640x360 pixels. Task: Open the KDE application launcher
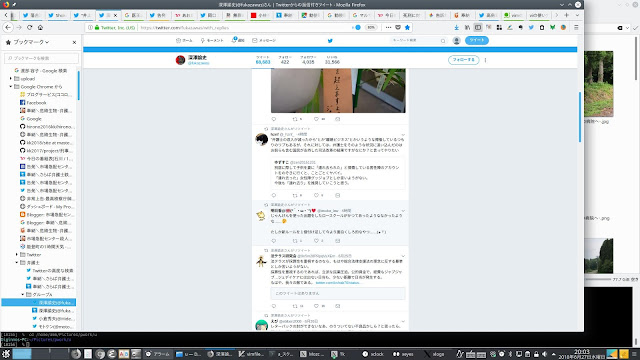[6, 354]
